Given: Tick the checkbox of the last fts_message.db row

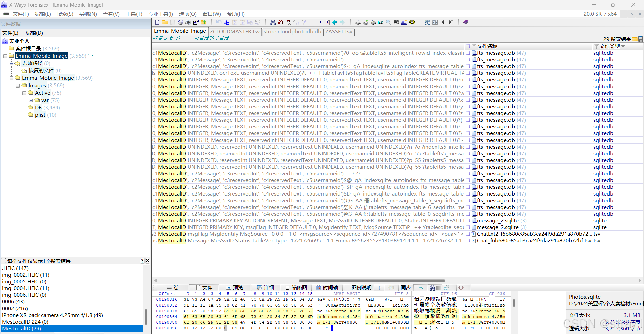Looking at the screenshot, I should click(468, 214).
